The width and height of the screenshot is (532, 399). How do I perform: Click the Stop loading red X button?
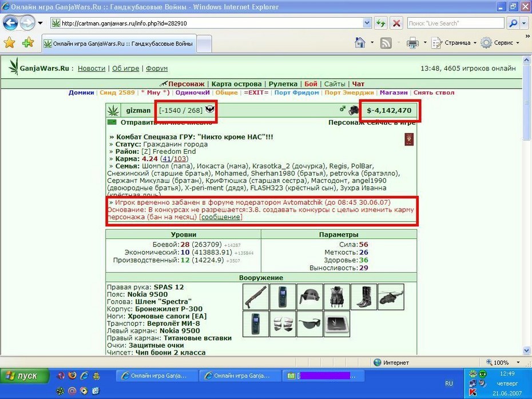tap(396, 23)
